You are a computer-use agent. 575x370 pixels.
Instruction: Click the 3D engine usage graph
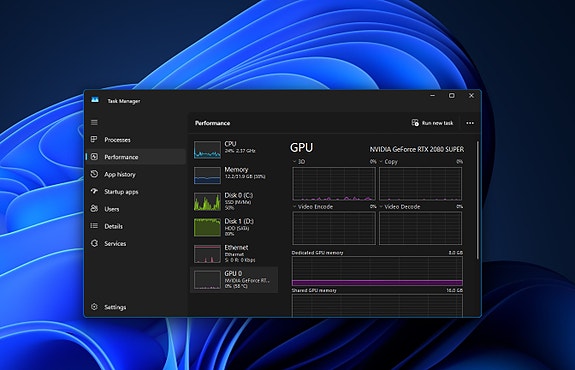point(334,184)
